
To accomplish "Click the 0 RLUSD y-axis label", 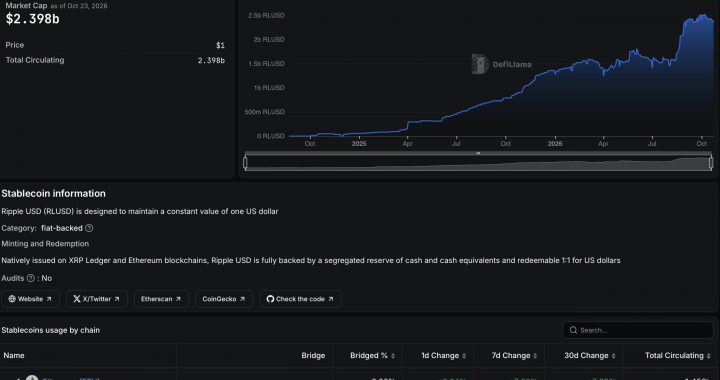I will [271, 136].
